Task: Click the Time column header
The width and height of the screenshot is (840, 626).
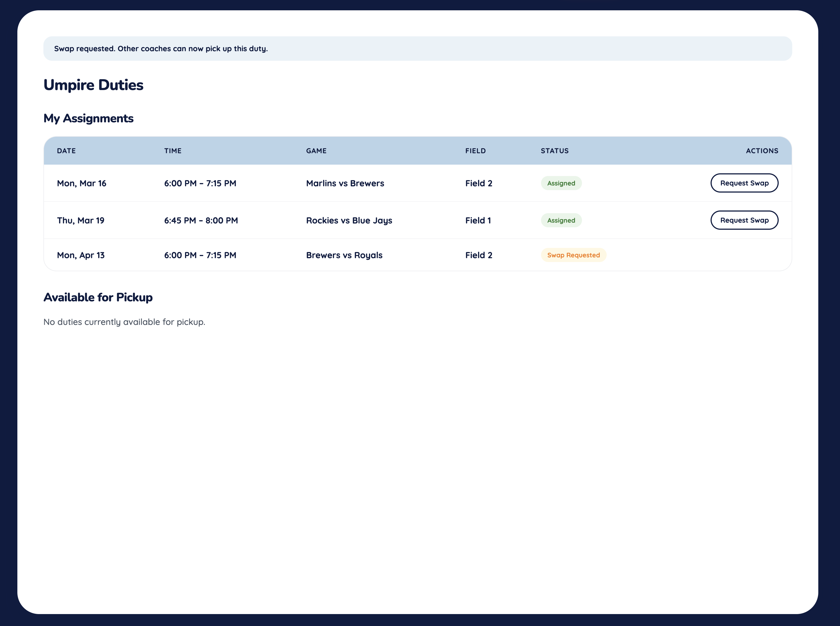Action: coord(173,151)
